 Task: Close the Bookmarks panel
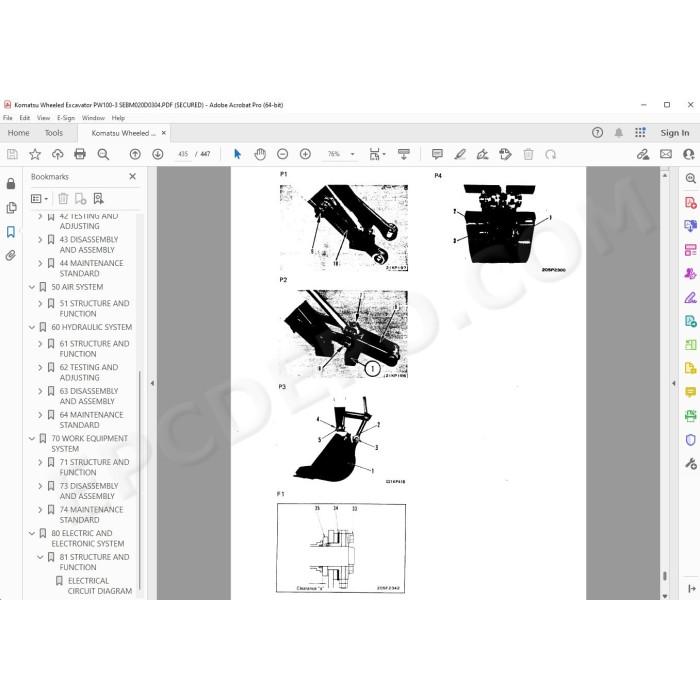click(x=133, y=176)
